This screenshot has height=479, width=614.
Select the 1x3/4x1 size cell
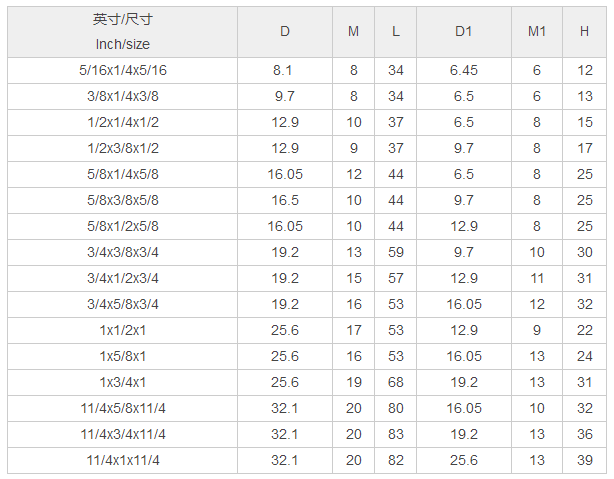coord(122,382)
